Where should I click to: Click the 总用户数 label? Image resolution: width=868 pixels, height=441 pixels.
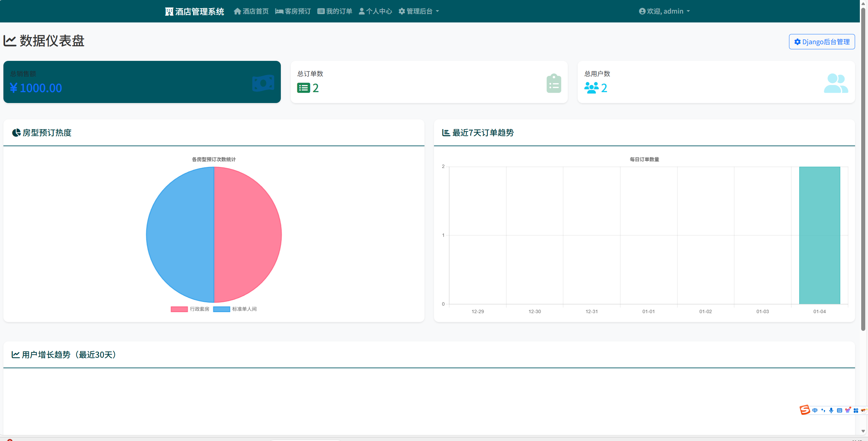(597, 74)
